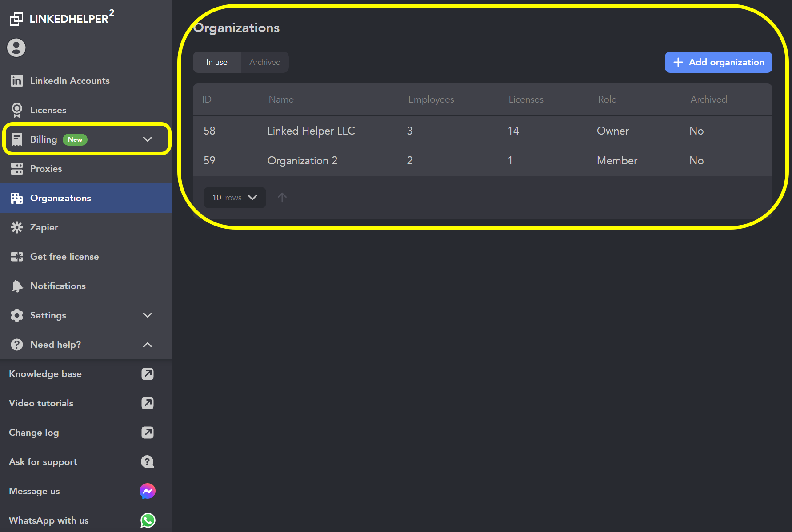Go to Licenses menu item
Screen dimensions: 792x532
[86, 110]
